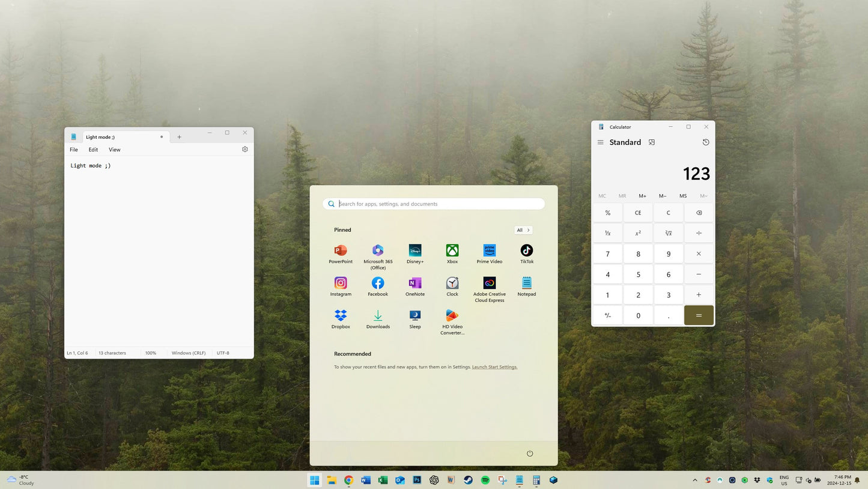Click the reciprocal 1/x key in Calculator

click(608, 233)
